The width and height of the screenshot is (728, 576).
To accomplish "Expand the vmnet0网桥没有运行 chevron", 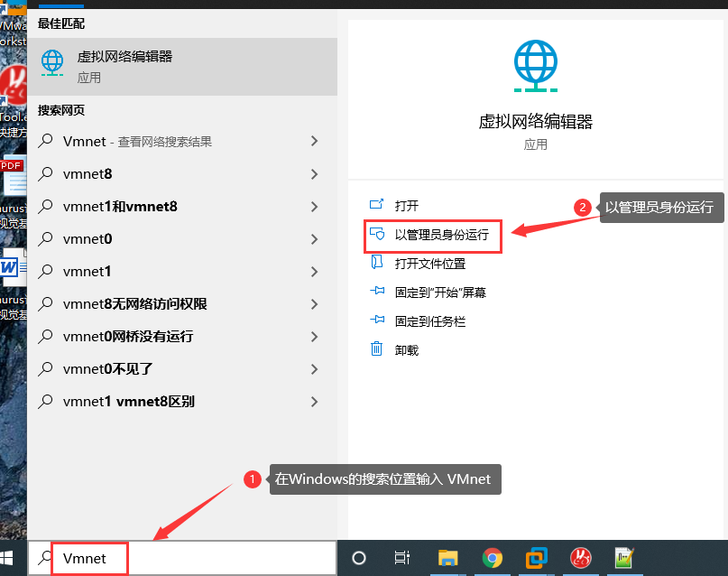I will 314,337.
